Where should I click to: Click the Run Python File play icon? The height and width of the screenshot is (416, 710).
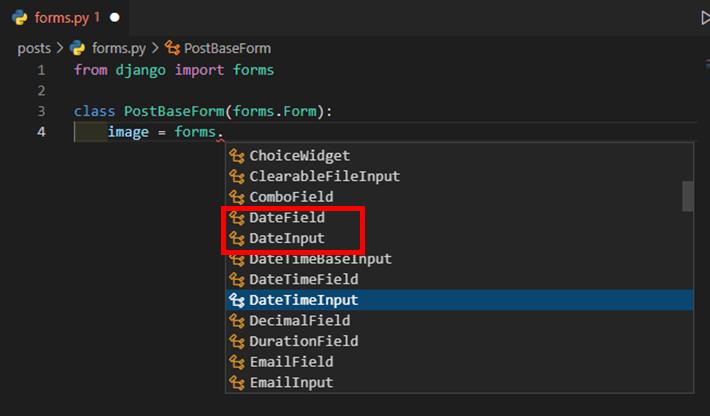pos(705,18)
